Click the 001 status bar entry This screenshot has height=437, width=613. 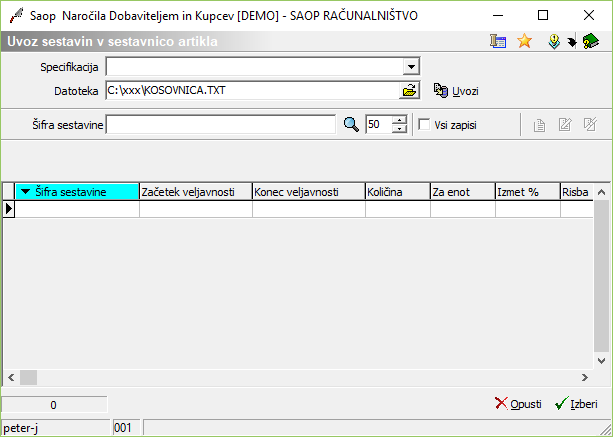127,428
